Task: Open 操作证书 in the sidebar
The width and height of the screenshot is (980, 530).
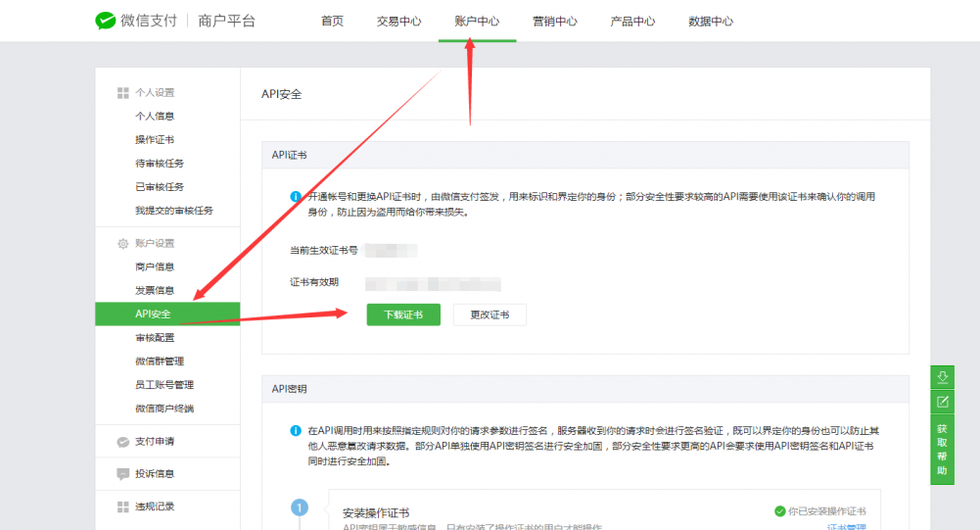Action: pos(155,139)
